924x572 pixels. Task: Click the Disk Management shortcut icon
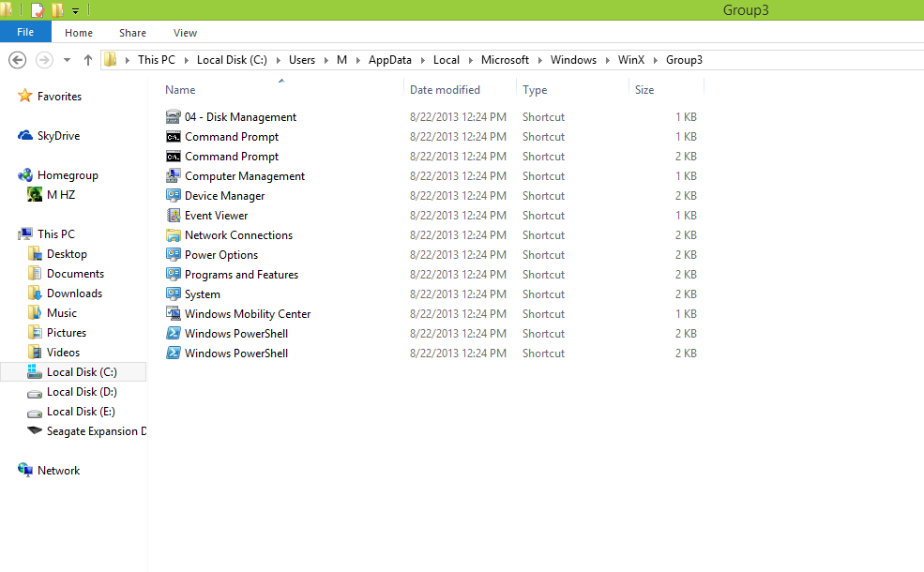(x=174, y=116)
